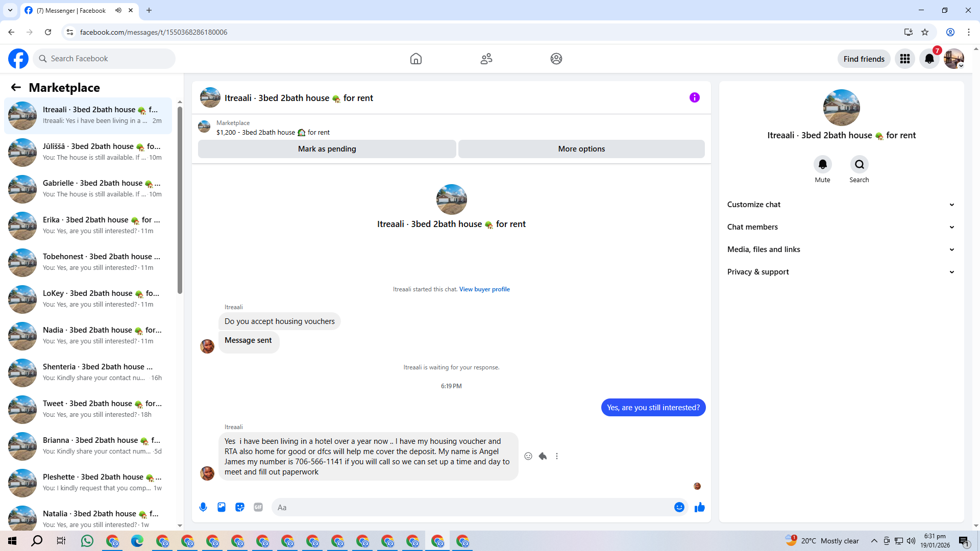Click the Mark as pending button
The height and width of the screenshot is (551, 980).
coord(327,149)
